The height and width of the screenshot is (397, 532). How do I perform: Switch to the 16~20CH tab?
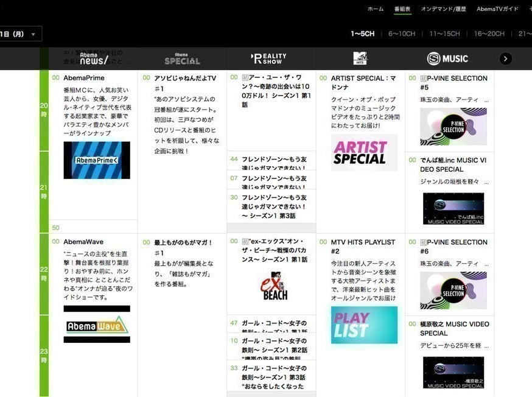point(489,33)
